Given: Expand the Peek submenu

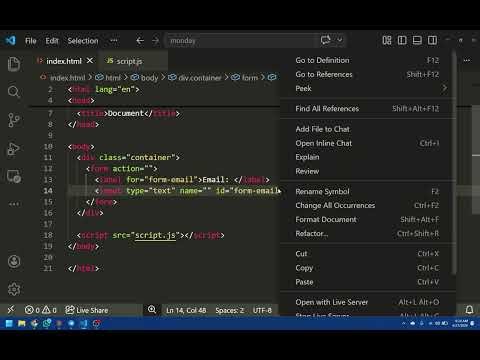Looking at the screenshot, I should click(x=367, y=88).
